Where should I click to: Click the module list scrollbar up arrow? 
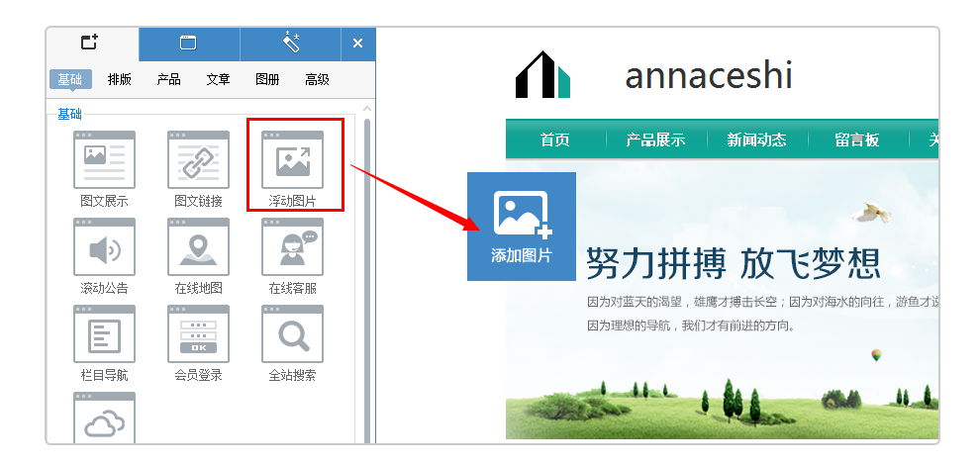pos(367,110)
